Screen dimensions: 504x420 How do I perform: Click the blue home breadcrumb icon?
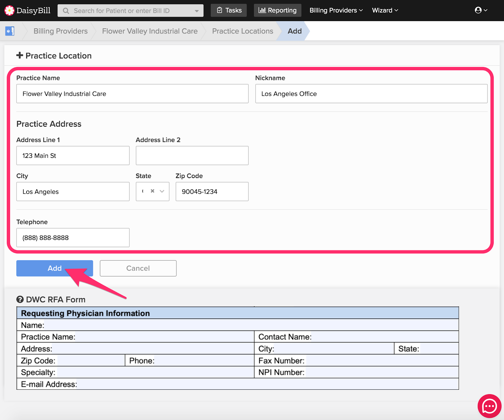10,31
